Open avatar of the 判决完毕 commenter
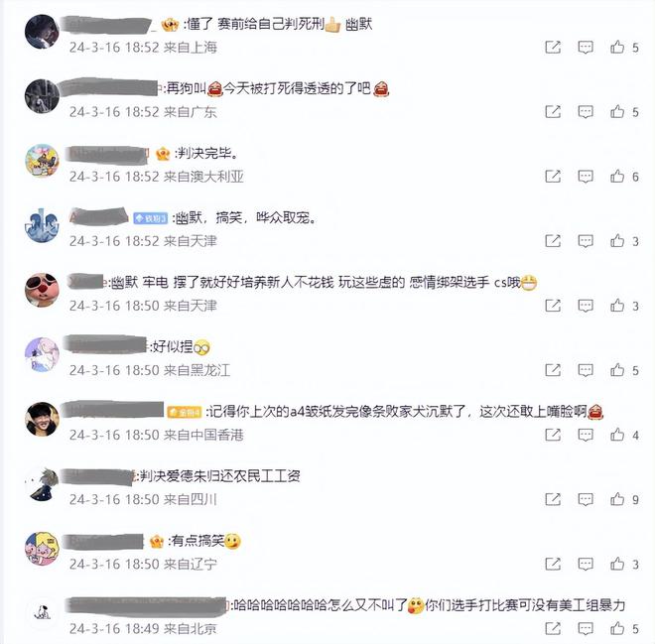The image size is (655, 644). pos(42,161)
